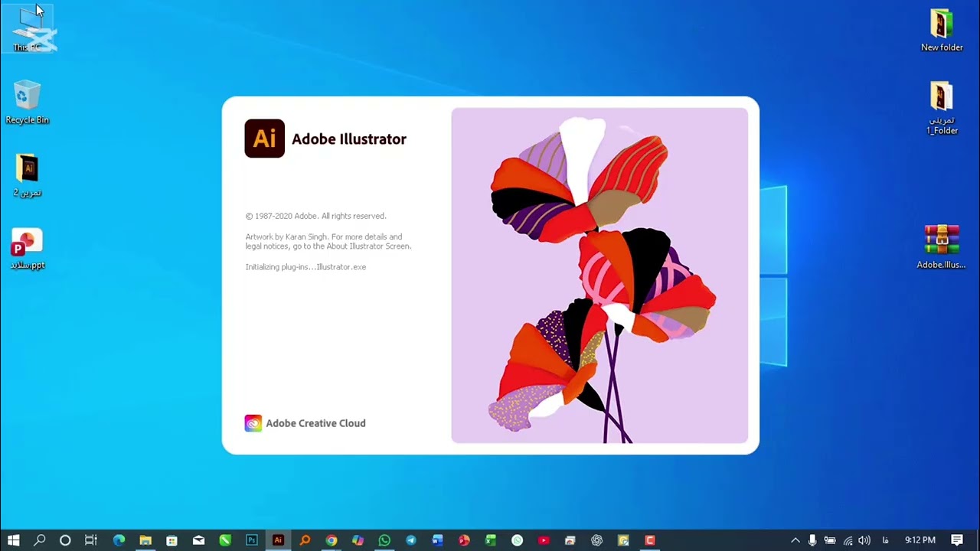
Task: Open File Explorer from taskbar
Action: (145, 540)
